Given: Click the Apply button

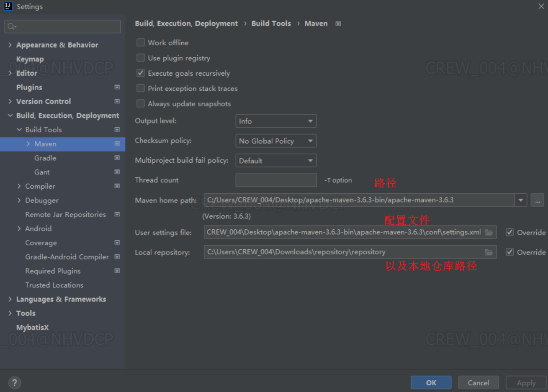Looking at the screenshot, I should [526, 382].
